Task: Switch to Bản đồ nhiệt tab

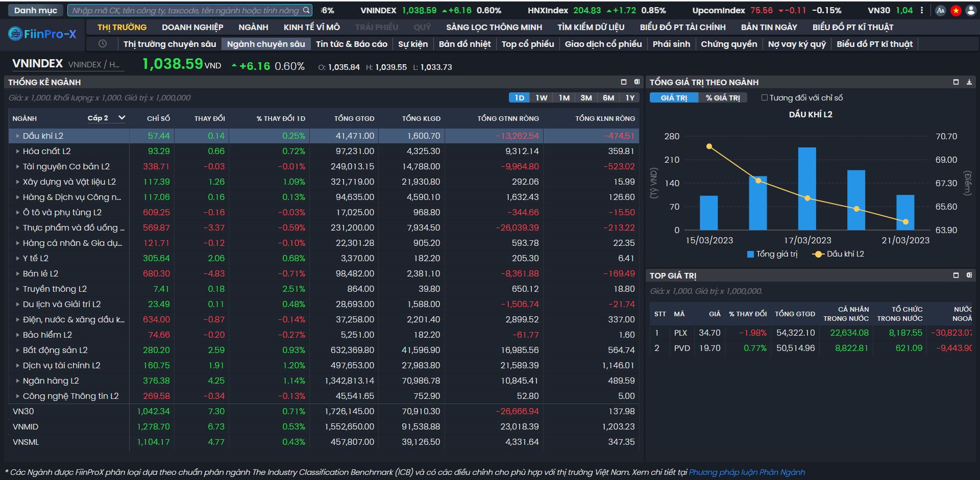Action: pos(464,44)
